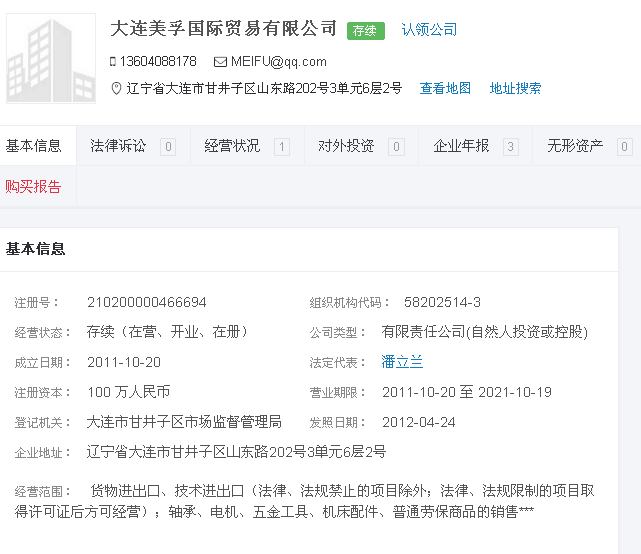
Task: Switch to the 无形资产 tab
Action: click(575, 146)
